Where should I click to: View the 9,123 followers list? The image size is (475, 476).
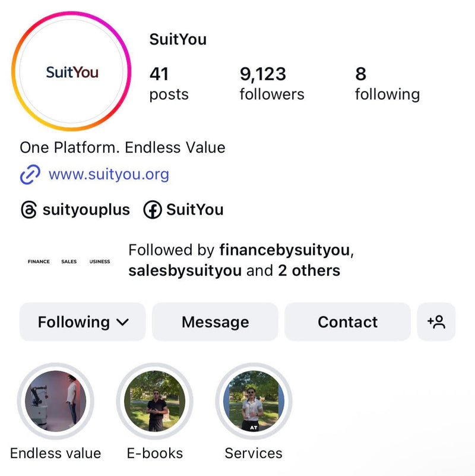pos(272,84)
